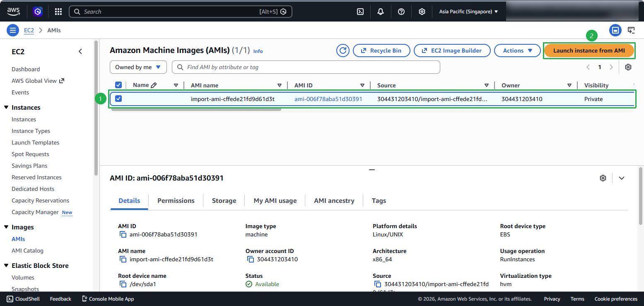Click the table horizontal scrollbar

coord(195,110)
